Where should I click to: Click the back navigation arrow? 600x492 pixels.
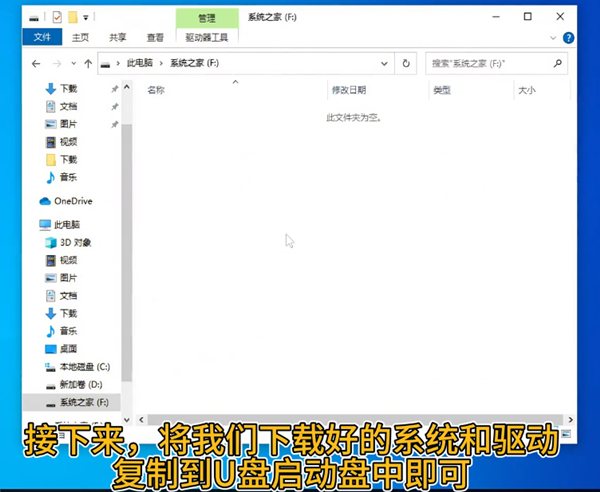point(36,63)
